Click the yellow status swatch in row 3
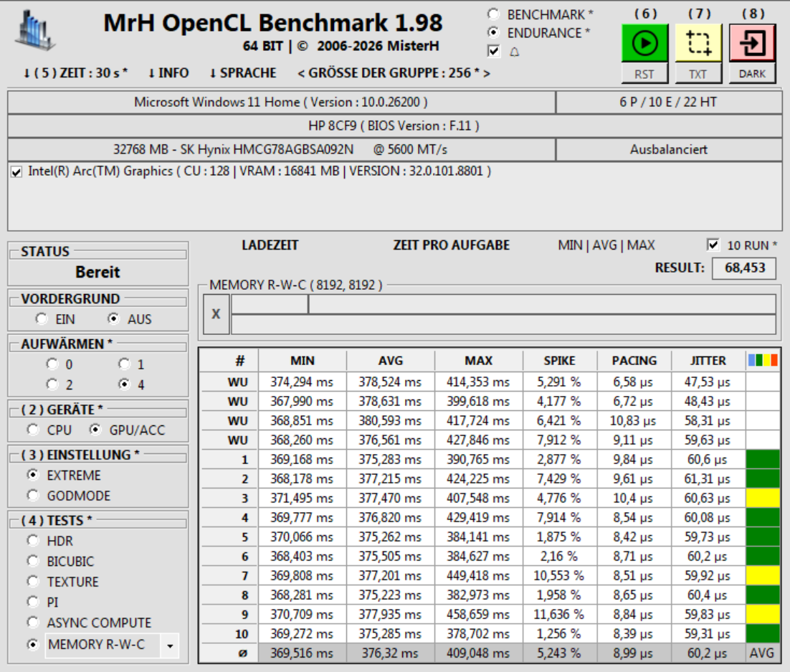The image size is (790, 672). 763,498
